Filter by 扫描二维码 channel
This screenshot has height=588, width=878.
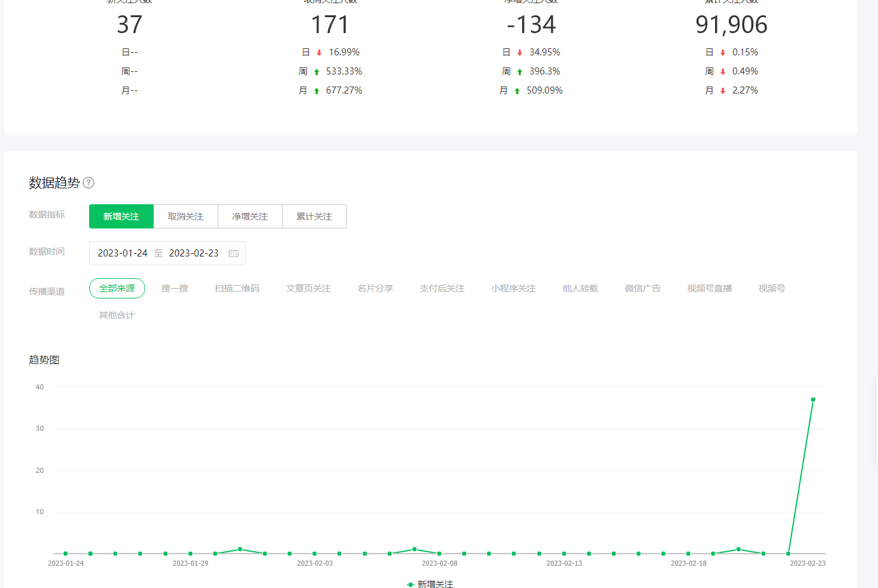click(x=237, y=288)
